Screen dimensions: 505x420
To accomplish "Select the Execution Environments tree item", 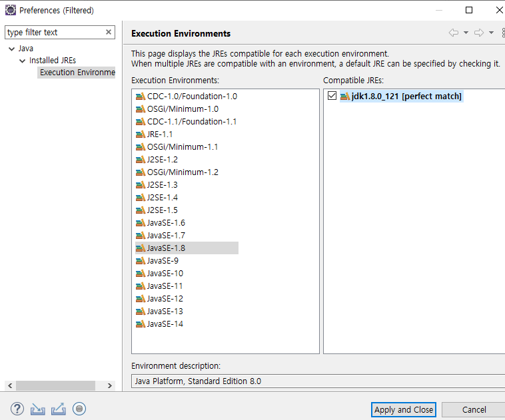I will [77, 72].
